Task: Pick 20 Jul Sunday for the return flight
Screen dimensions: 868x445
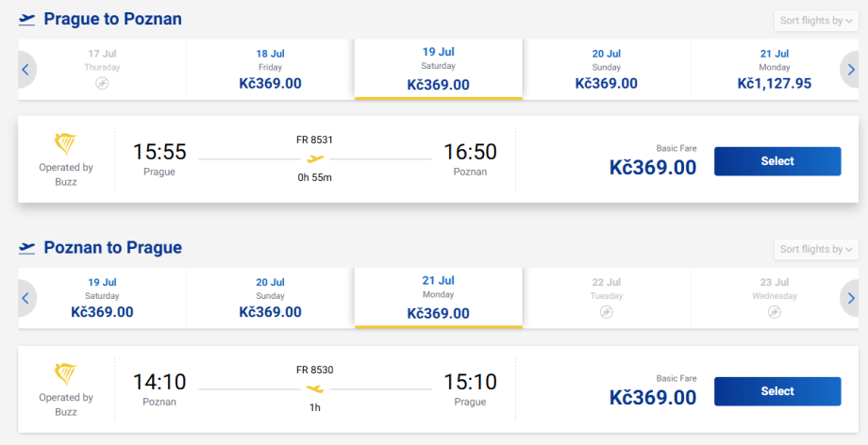Action: (x=270, y=298)
